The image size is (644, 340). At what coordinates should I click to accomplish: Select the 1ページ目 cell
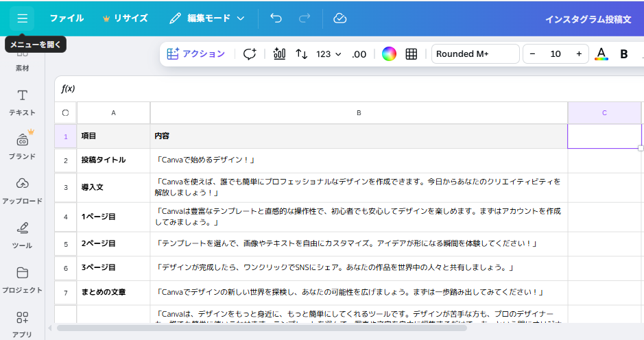click(x=113, y=217)
